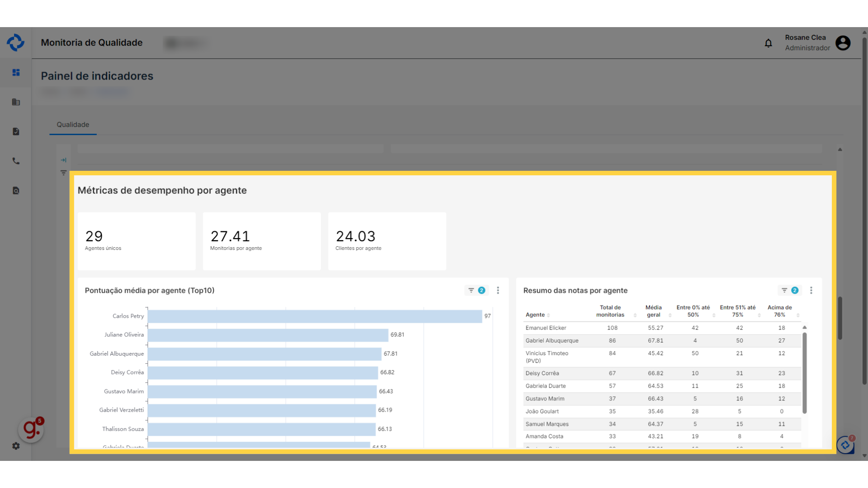Click the 108 total monitorias cell
868x488 pixels.
612,328
